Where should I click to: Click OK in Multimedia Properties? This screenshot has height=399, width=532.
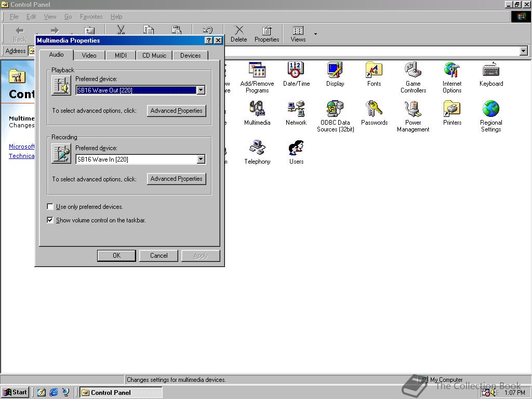click(x=116, y=256)
